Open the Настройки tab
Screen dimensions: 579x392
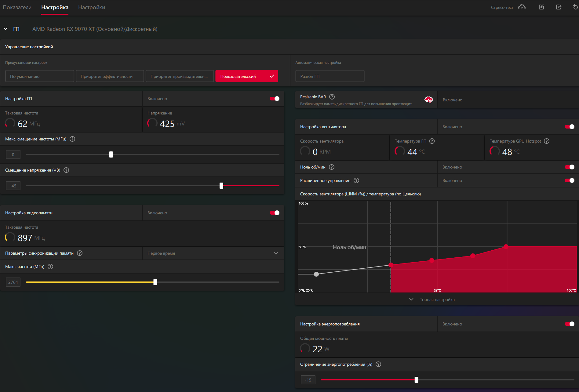click(92, 7)
